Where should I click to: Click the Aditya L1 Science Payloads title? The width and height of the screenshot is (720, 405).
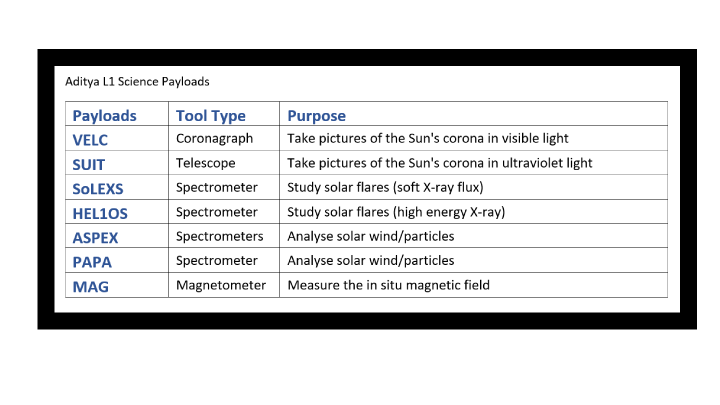pyautogui.click(x=137, y=82)
